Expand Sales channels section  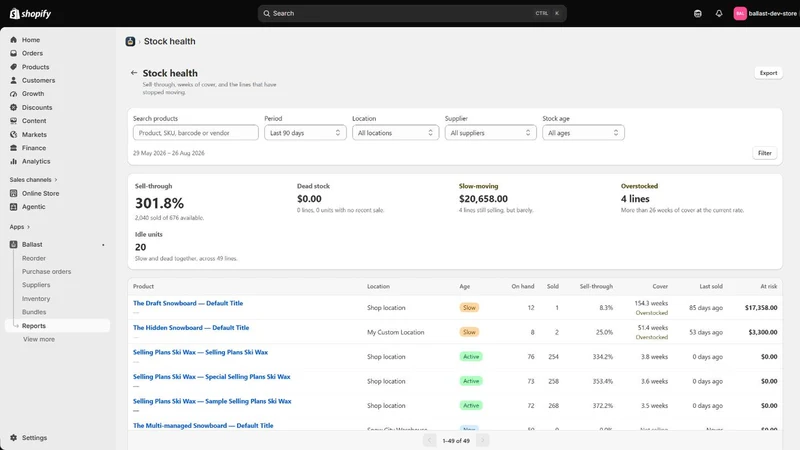[33, 180]
